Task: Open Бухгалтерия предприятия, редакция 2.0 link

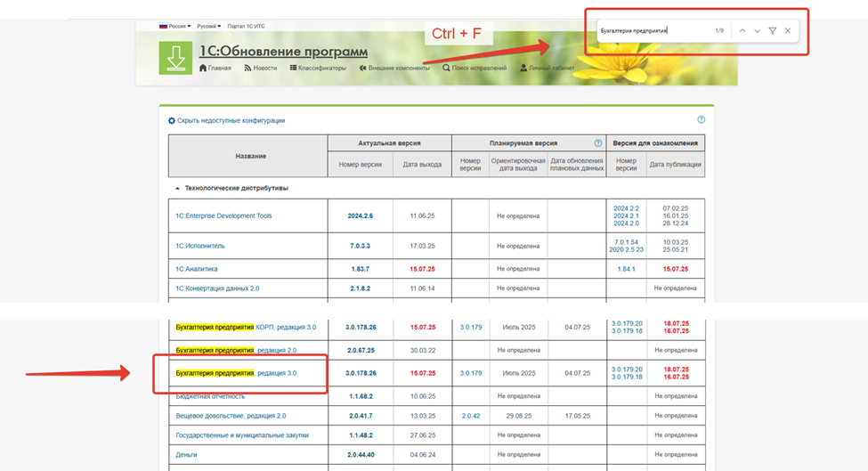Action: click(x=236, y=350)
